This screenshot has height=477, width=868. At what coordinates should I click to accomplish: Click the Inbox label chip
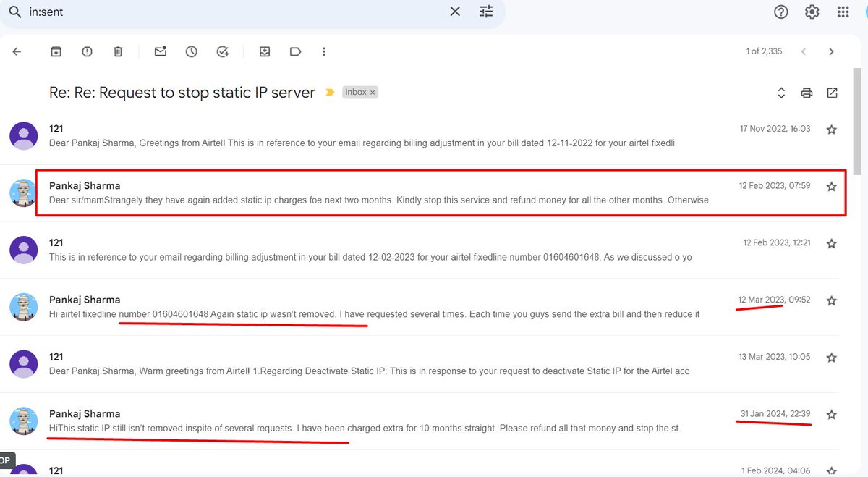tap(356, 93)
